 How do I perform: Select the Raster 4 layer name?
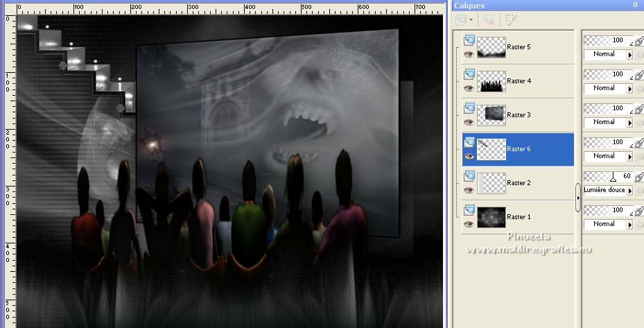point(519,81)
